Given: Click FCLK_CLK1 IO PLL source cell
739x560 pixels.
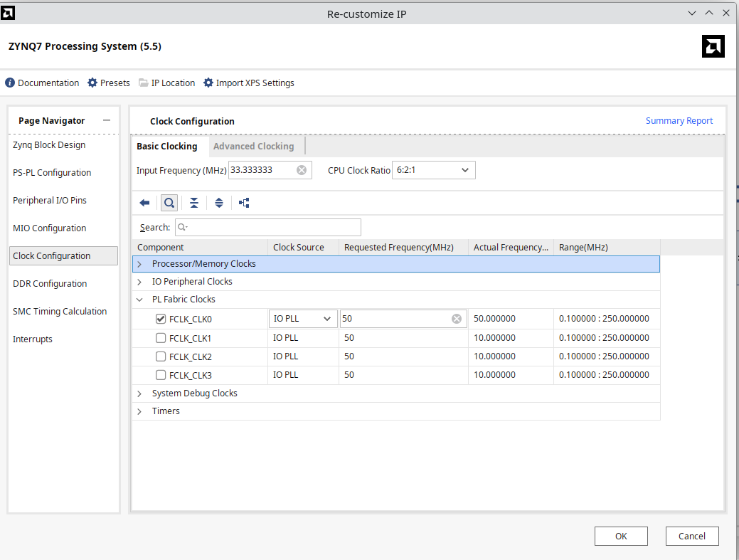Looking at the screenshot, I should pyautogui.click(x=304, y=338).
